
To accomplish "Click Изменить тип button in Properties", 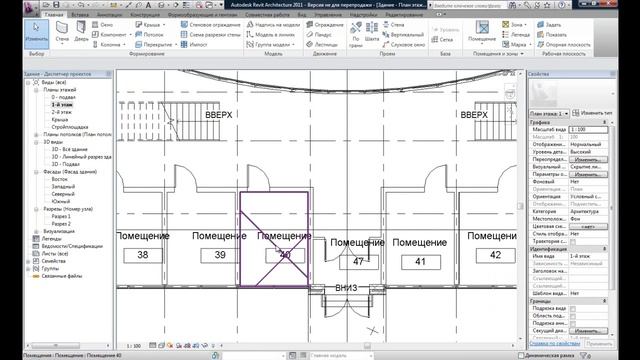I will pyautogui.click(x=592, y=113).
